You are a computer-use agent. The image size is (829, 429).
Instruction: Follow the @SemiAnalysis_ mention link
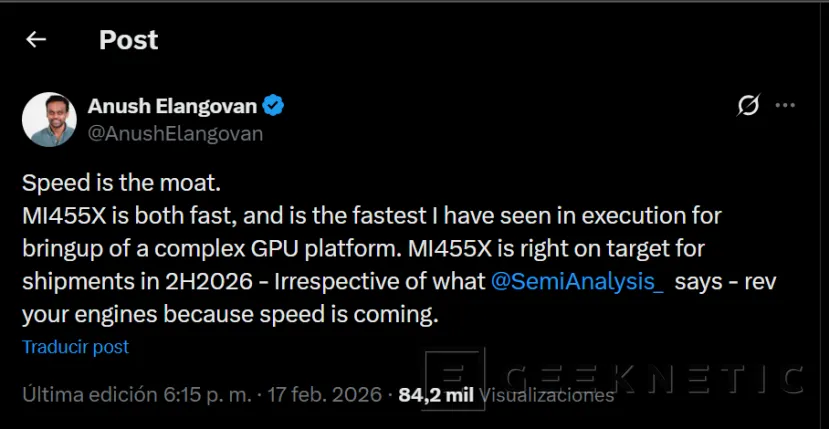click(x=577, y=281)
